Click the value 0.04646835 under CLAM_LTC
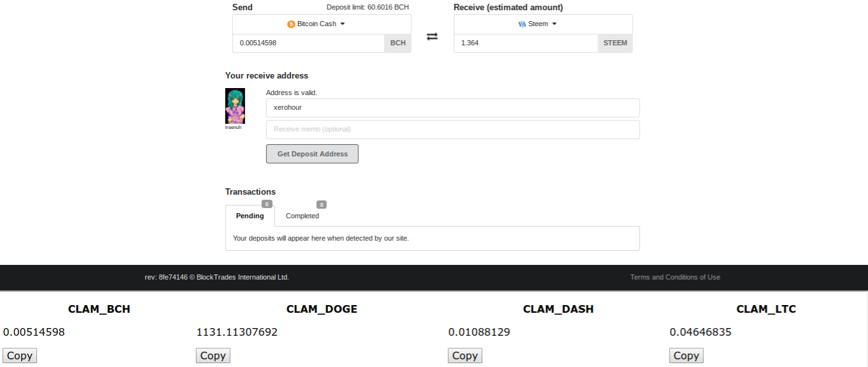868x367 pixels. [x=701, y=332]
